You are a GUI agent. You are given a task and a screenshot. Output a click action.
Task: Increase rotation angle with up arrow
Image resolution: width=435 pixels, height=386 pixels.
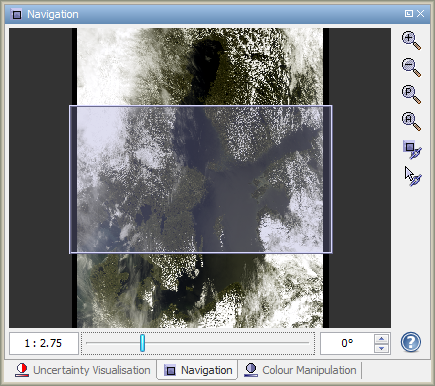pyautogui.click(x=382, y=339)
